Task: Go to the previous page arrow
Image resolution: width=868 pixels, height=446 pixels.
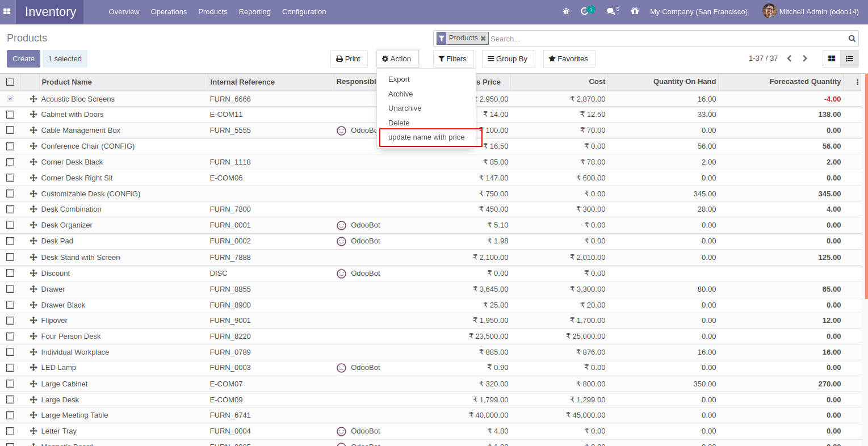Action: [789, 58]
